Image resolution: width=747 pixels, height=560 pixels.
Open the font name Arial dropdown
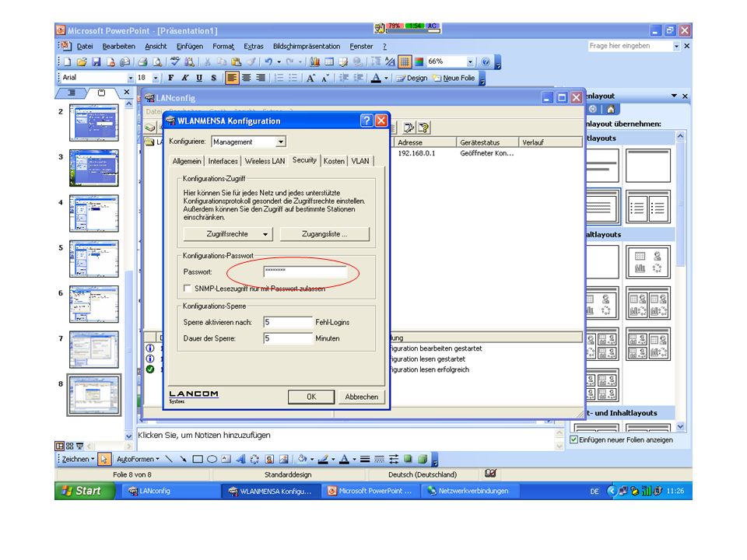[131, 78]
